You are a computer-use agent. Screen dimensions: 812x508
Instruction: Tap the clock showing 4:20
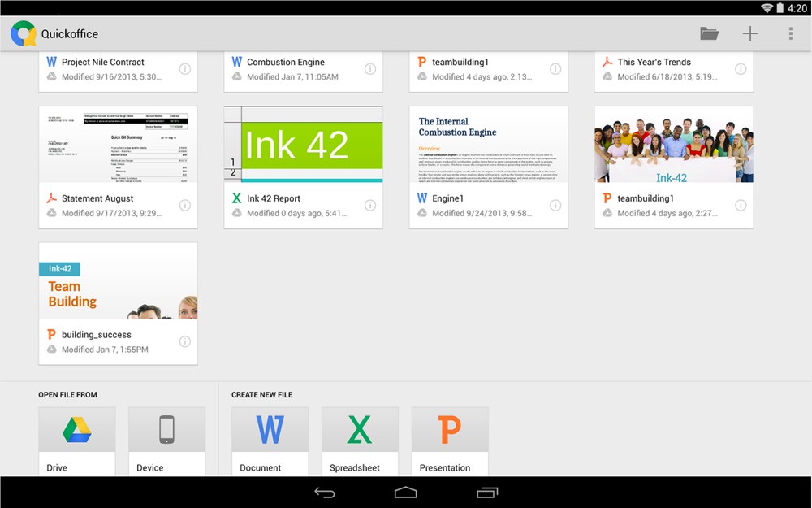pos(797,8)
